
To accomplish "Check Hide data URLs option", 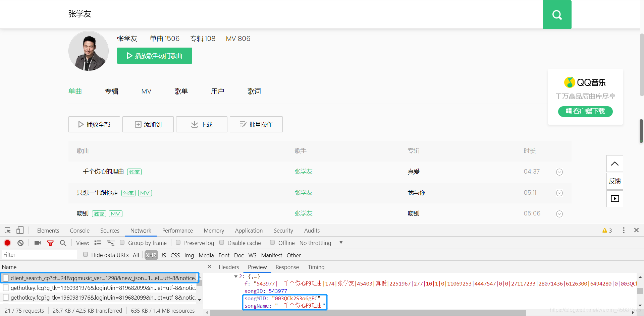I will coord(86,254).
